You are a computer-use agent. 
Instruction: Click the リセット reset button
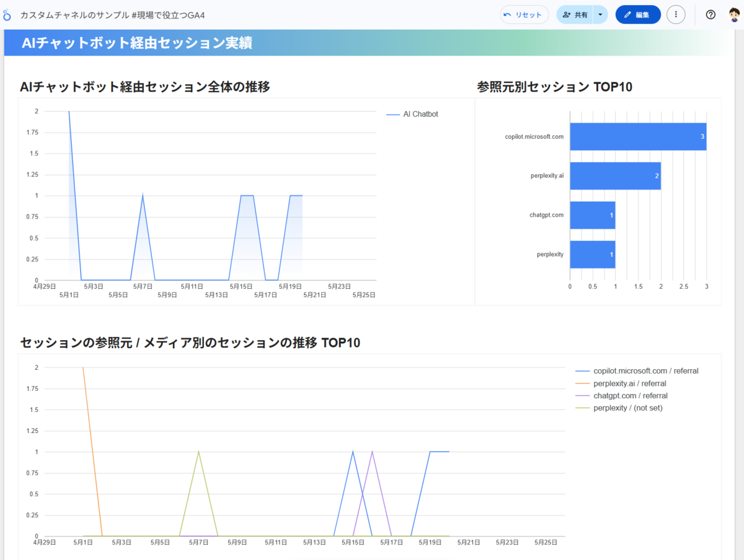pos(525,15)
